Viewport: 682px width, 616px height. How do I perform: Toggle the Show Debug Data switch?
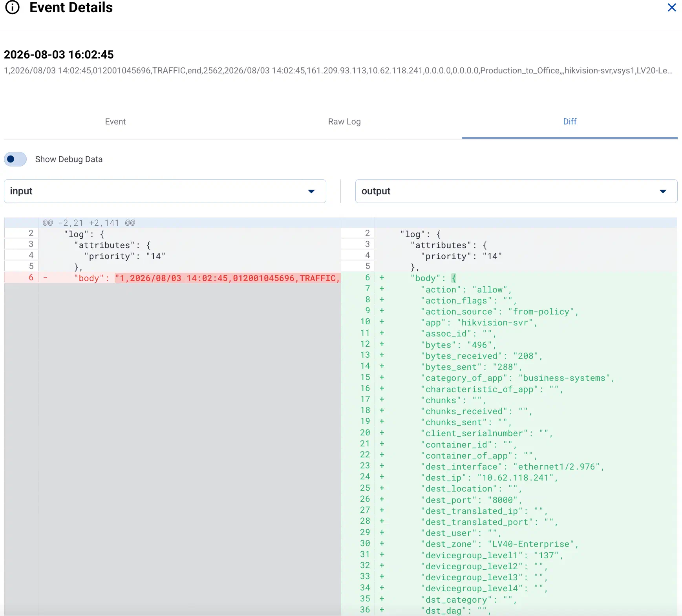[x=15, y=159]
